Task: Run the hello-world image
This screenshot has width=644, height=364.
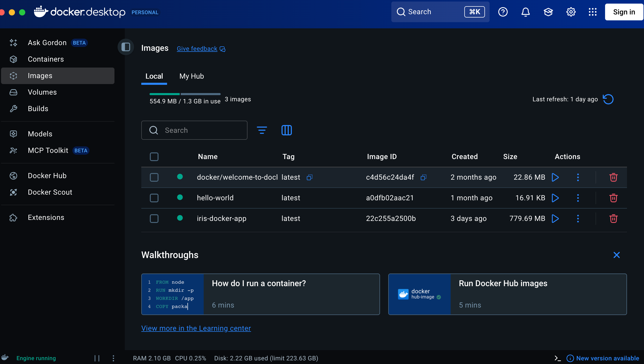Action: coord(555,198)
